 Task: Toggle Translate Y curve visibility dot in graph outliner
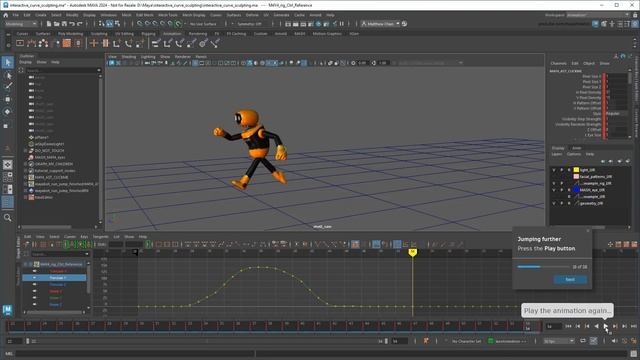(x=34, y=278)
